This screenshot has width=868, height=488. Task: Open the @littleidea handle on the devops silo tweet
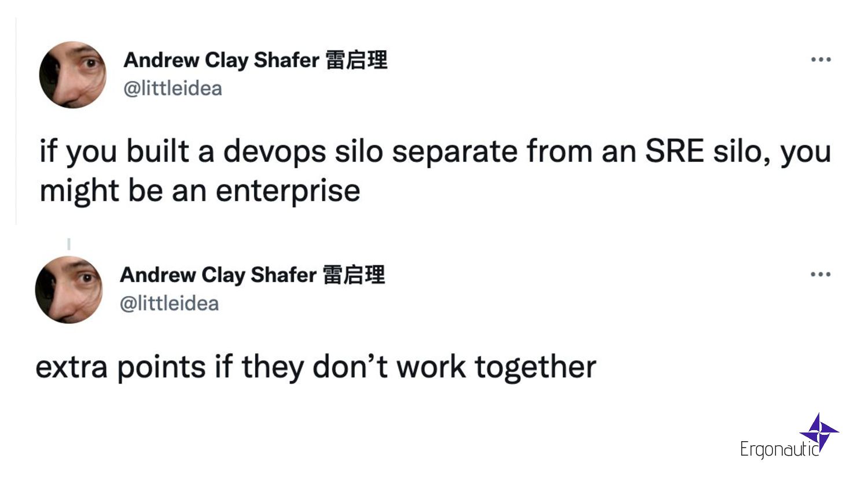172,88
